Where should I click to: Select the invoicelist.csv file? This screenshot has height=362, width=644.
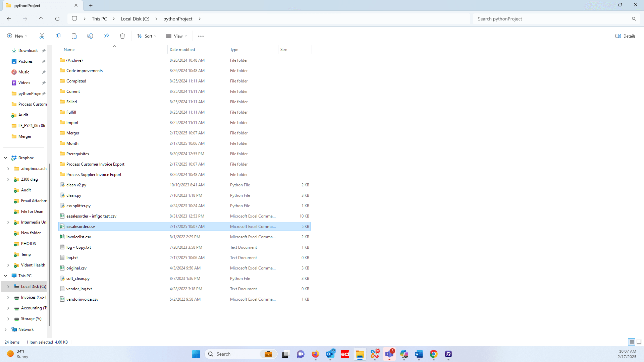point(184,237)
